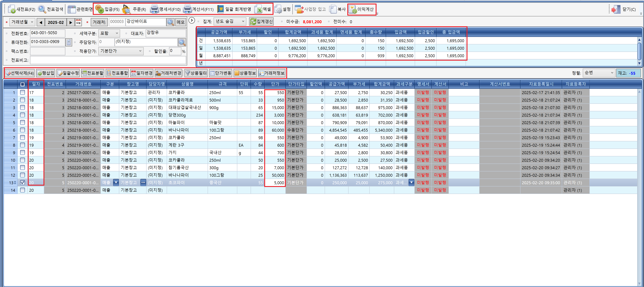Open 상품필터 product filter
Screen dimensions: 644x287
pos(196,73)
